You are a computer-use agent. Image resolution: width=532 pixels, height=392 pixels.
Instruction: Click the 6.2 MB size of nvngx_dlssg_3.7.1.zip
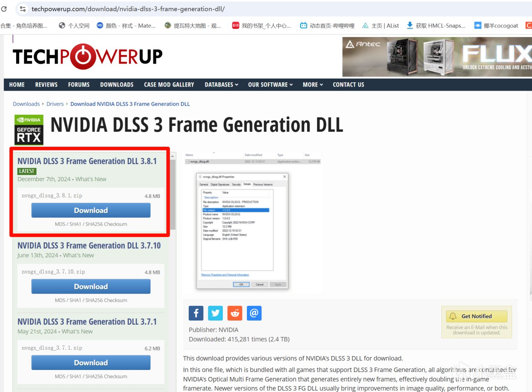point(152,348)
